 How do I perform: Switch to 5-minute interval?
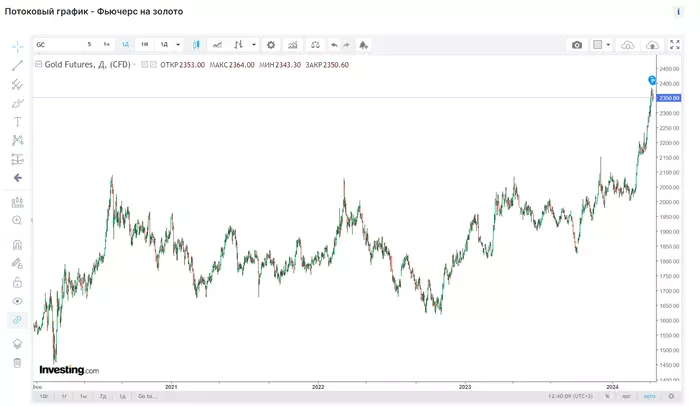tap(89, 45)
